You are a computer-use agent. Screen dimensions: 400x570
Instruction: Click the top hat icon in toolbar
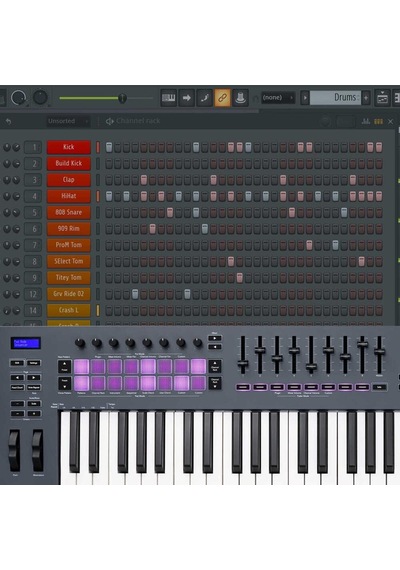[x=240, y=98]
